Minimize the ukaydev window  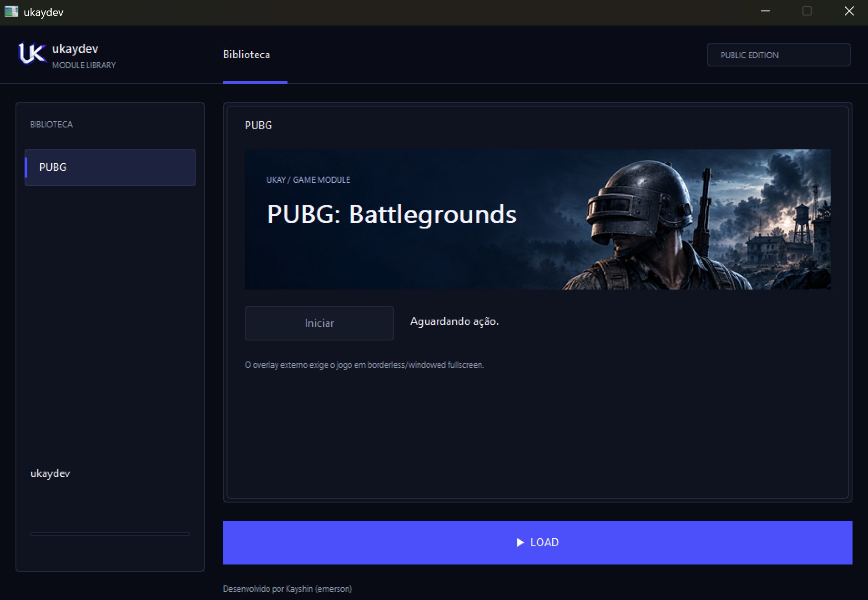pos(766,11)
